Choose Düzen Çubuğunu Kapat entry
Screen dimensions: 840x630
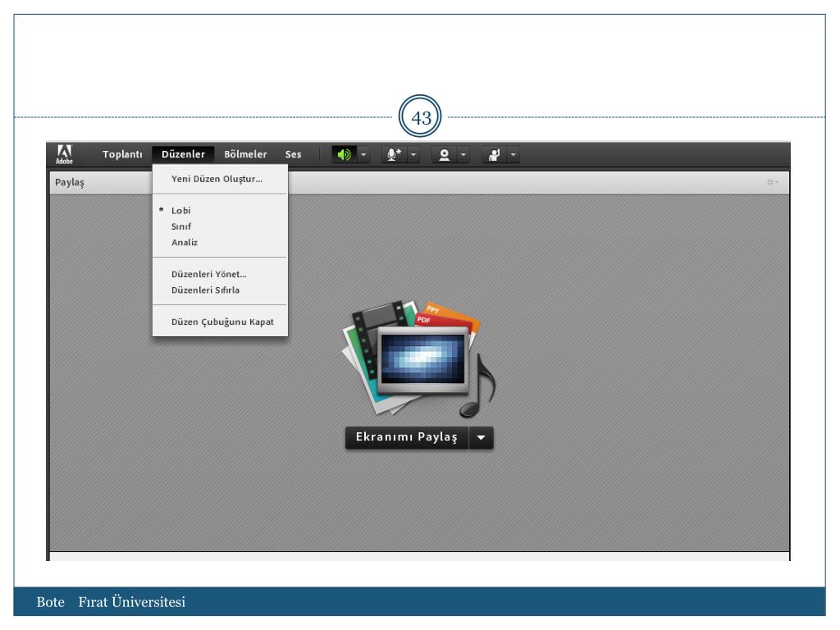(220, 322)
